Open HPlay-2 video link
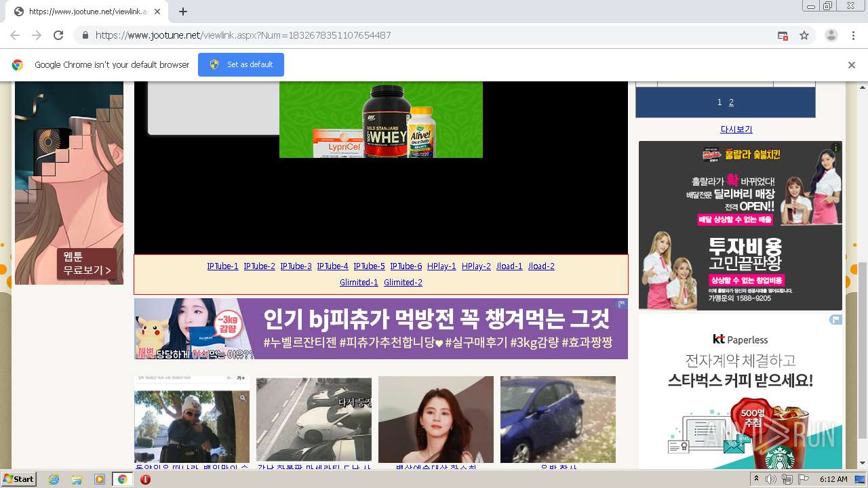868x488 pixels. click(476, 266)
